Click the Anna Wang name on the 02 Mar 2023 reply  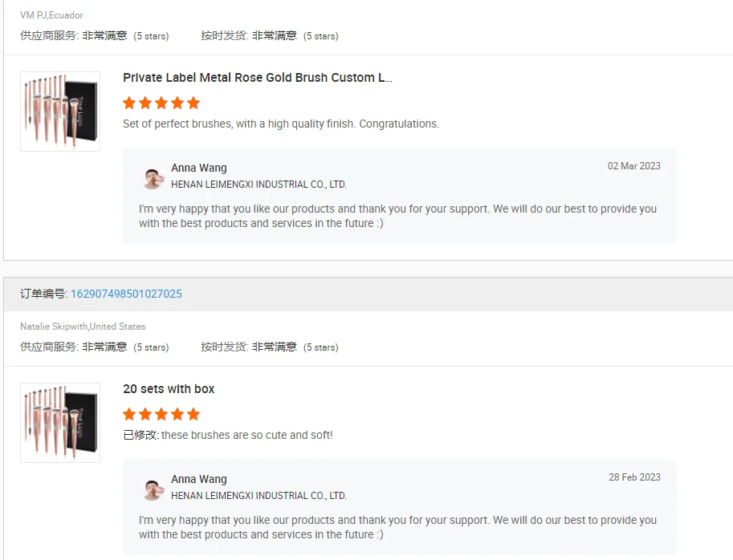tap(199, 168)
